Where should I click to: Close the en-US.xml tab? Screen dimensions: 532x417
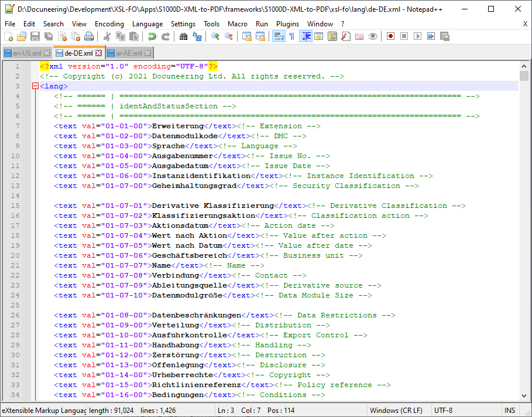click(x=47, y=53)
